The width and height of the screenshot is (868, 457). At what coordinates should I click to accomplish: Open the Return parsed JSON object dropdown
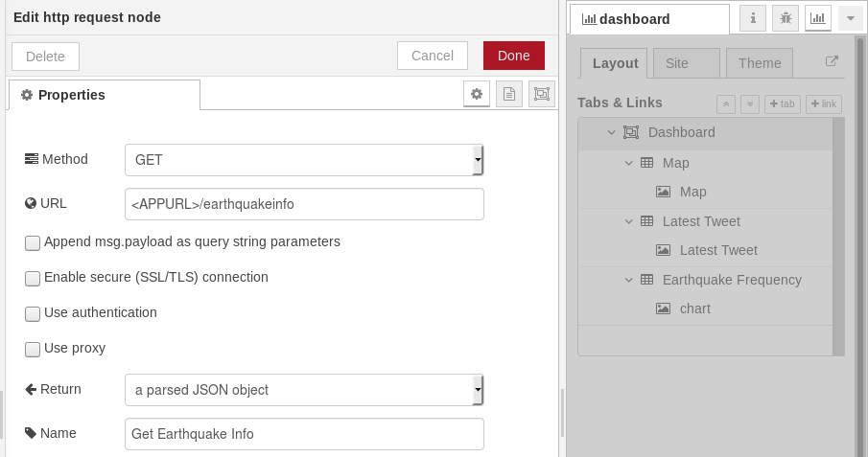pos(304,390)
